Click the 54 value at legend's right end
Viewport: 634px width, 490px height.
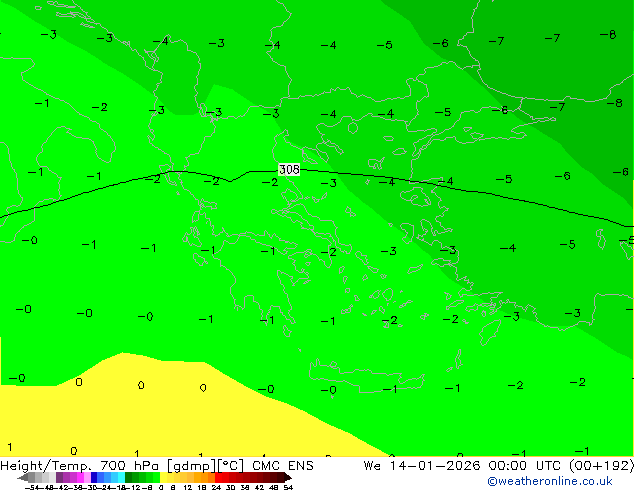pyautogui.click(x=288, y=487)
